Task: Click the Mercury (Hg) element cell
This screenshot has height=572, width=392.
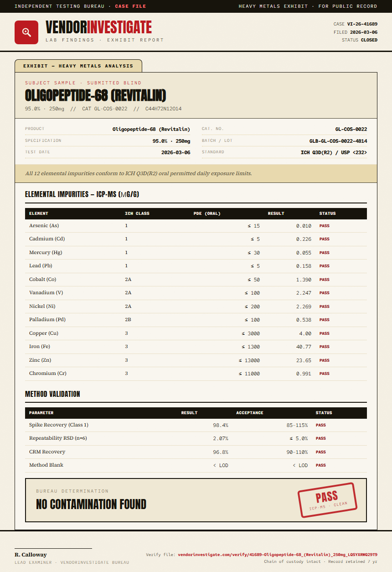Action: (46, 253)
